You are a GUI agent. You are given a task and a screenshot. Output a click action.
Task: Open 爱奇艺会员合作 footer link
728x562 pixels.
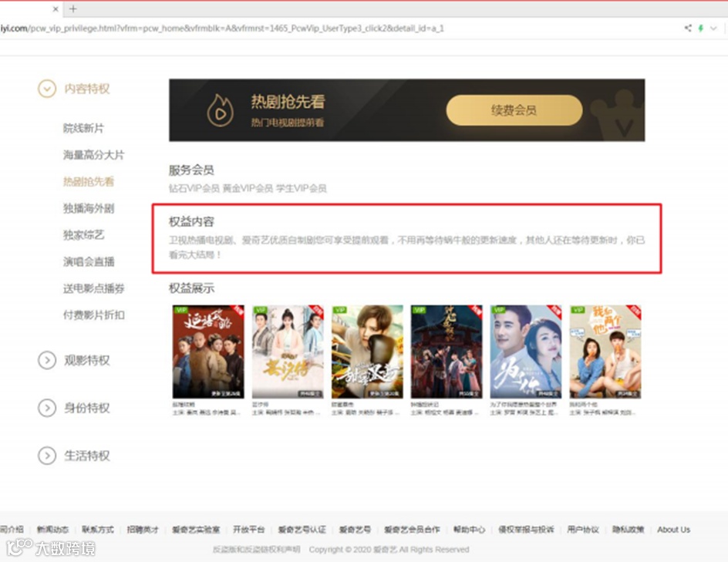click(x=412, y=530)
